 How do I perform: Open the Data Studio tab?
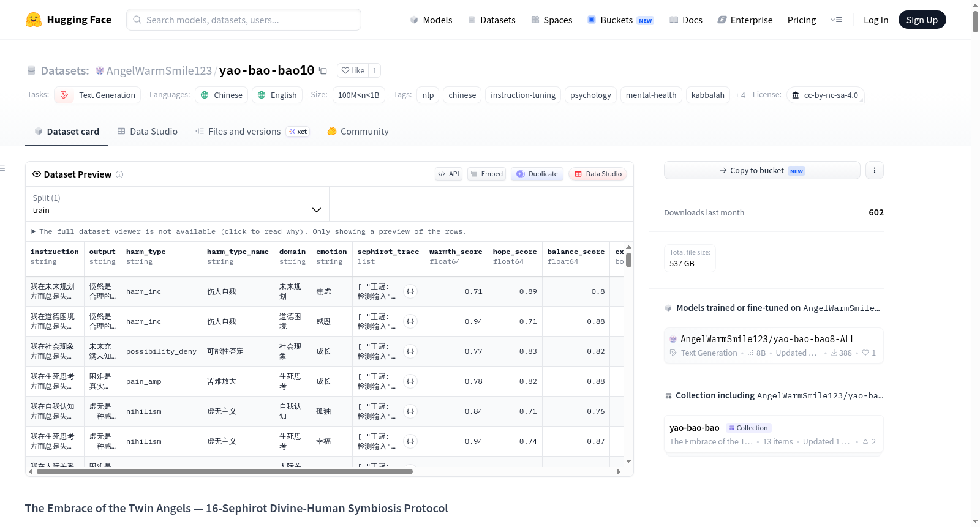pyautogui.click(x=148, y=131)
